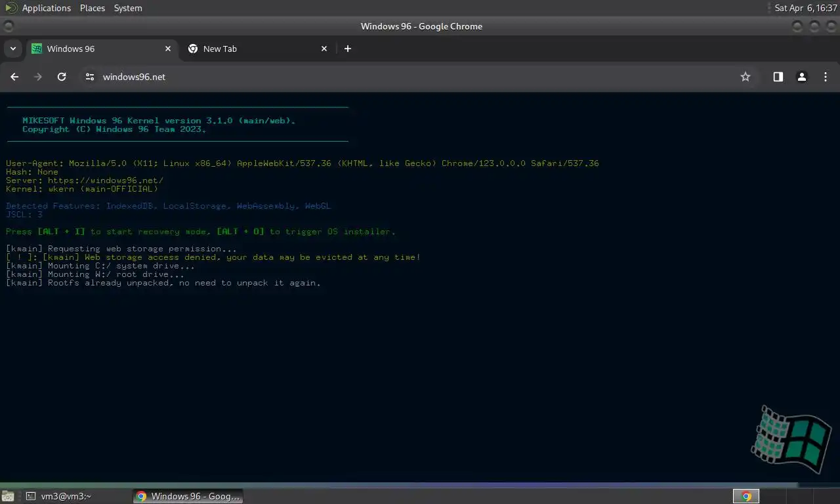Click the 'Rootfs already unpacked' log line

click(163, 283)
